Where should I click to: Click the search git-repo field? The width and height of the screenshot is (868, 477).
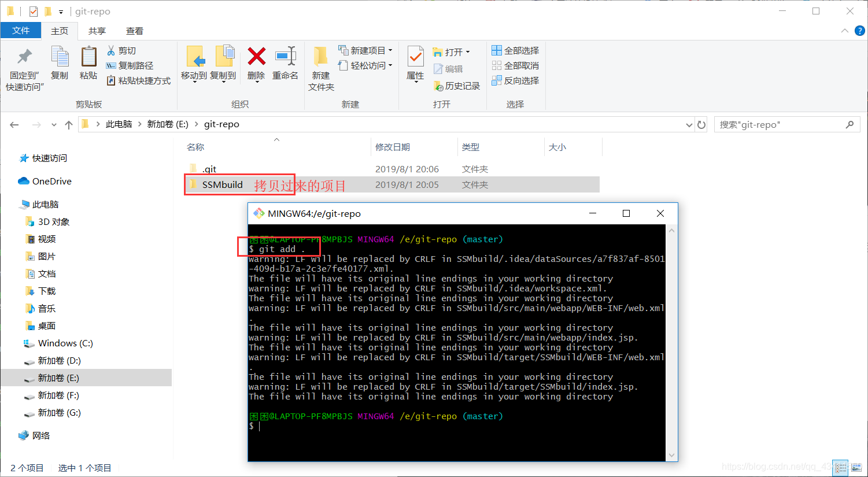[x=787, y=124]
